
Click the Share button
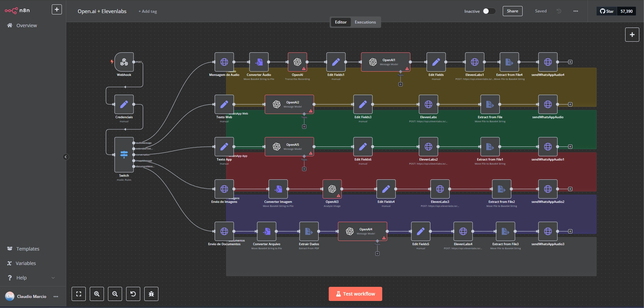point(513,11)
